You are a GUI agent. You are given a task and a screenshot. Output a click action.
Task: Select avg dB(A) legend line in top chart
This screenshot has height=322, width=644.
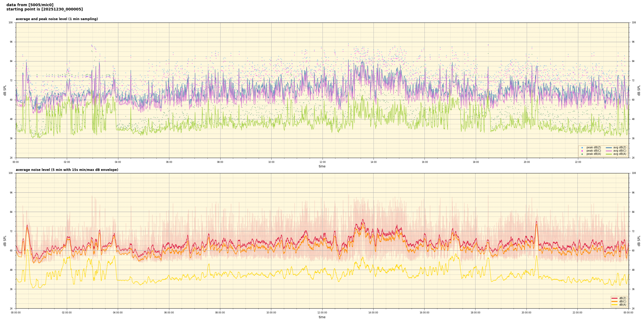pos(609,154)
